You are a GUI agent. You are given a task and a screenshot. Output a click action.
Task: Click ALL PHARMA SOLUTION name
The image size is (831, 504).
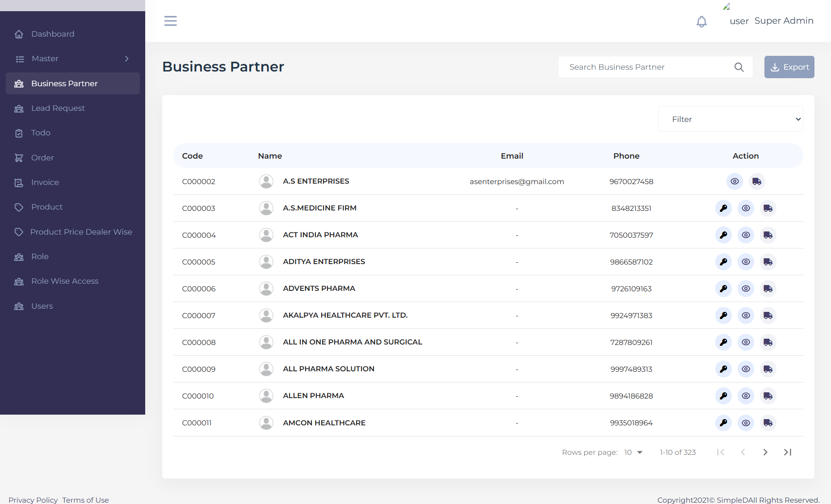[x=328, y=369]
